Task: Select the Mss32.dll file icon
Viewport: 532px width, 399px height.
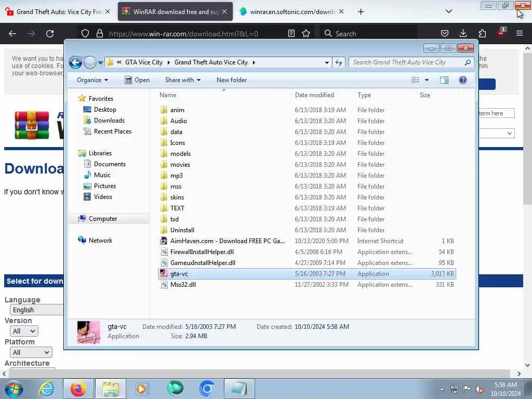Action: tap(164, 285)
